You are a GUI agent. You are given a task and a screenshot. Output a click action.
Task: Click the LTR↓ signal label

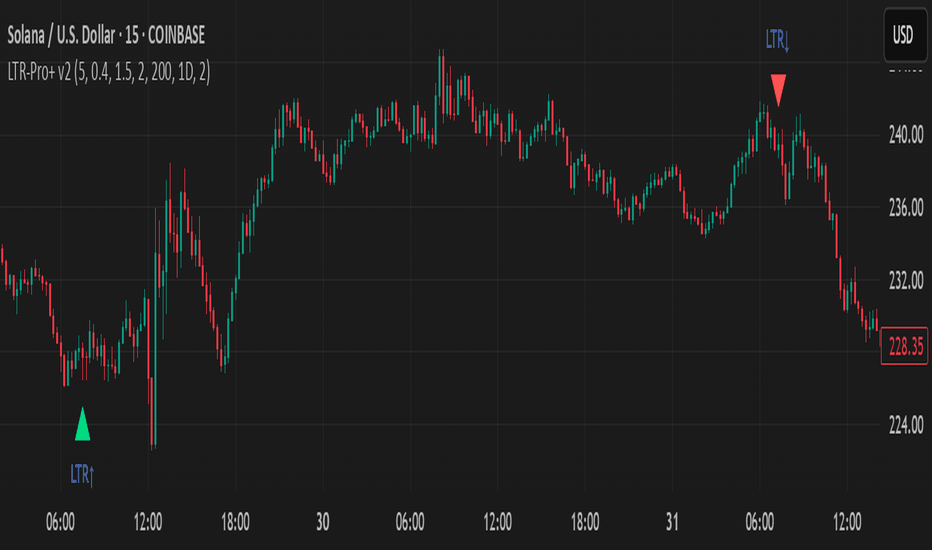(x=777, y=40)
